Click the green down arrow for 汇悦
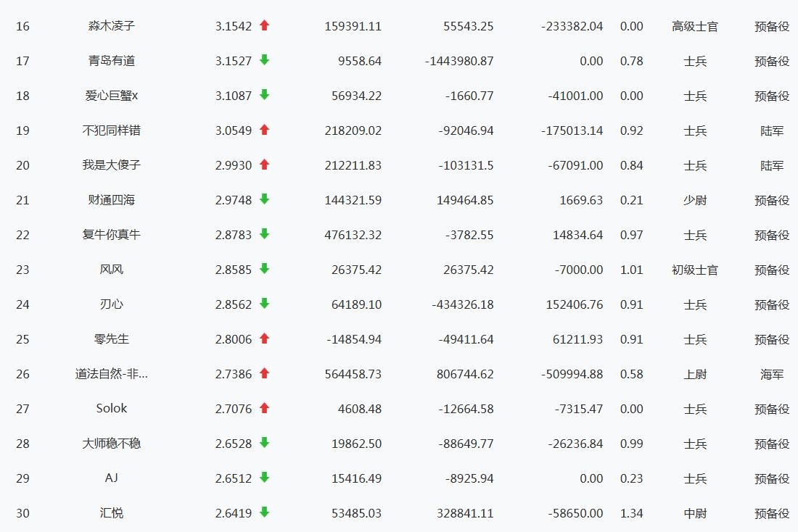 pyautogui.click(x=265, y=512)
